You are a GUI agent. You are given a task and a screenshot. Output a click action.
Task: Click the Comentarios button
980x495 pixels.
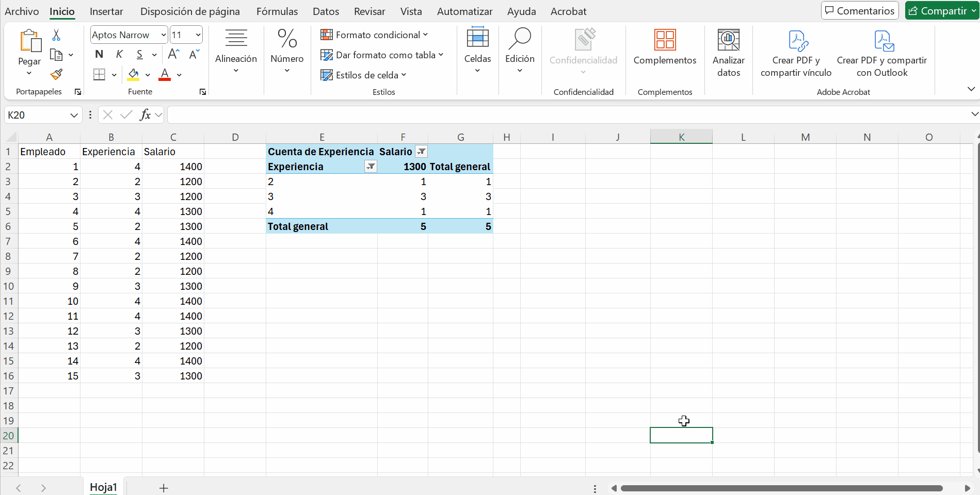(x=860, y=11)
